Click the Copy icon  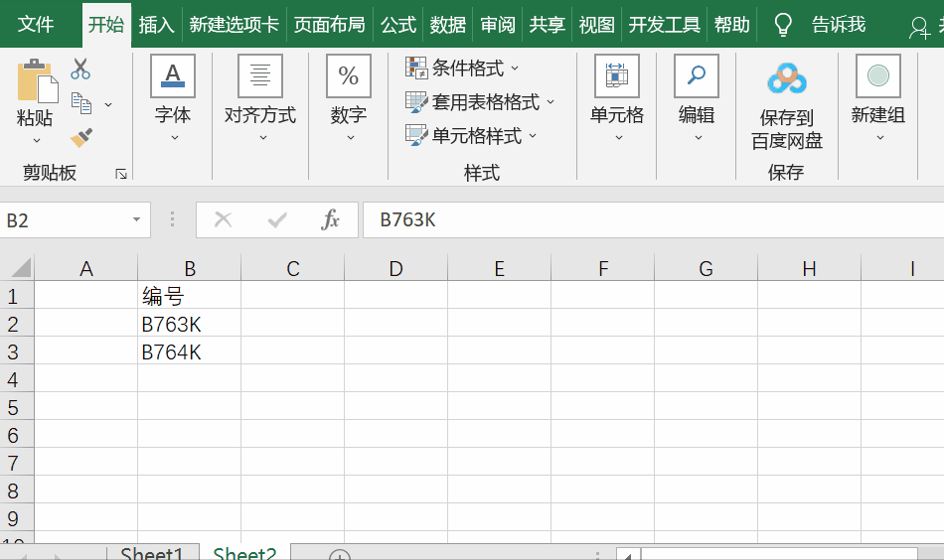[x=81, y=103]
